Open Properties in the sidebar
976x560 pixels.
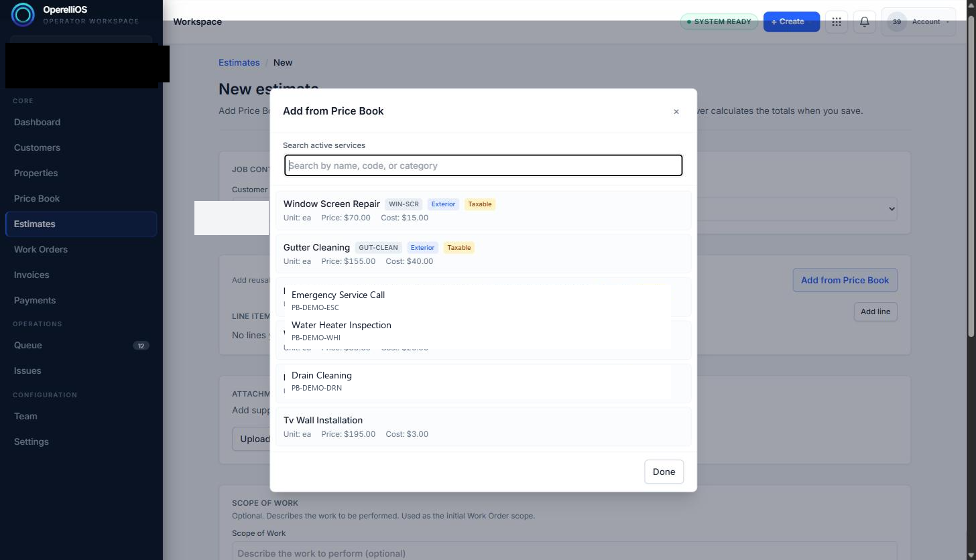pos(81,173)
